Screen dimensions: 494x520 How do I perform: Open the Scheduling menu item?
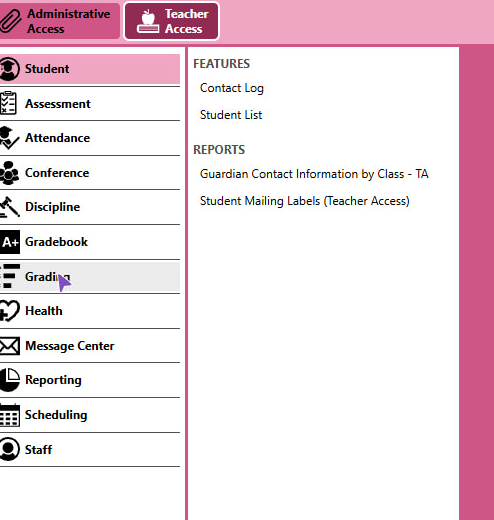90,415
